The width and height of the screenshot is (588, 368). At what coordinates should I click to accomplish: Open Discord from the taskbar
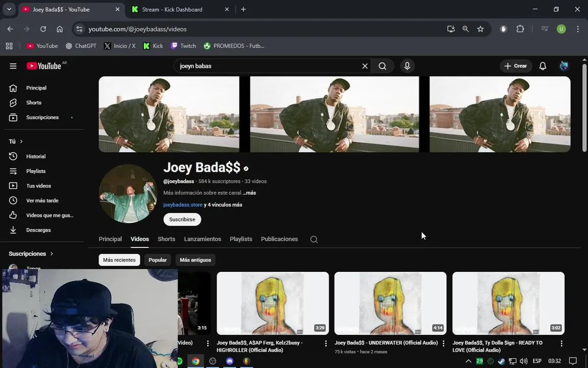click(230, 361)
